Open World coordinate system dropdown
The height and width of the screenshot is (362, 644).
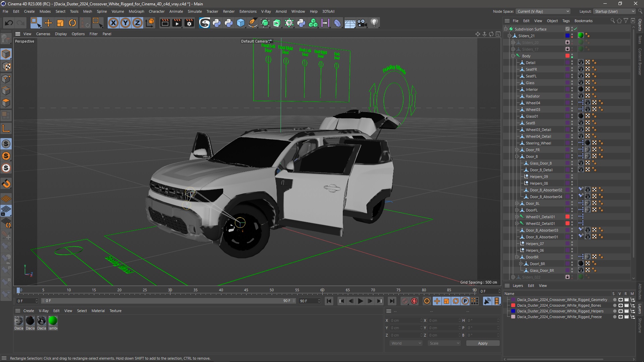(406, 343)
